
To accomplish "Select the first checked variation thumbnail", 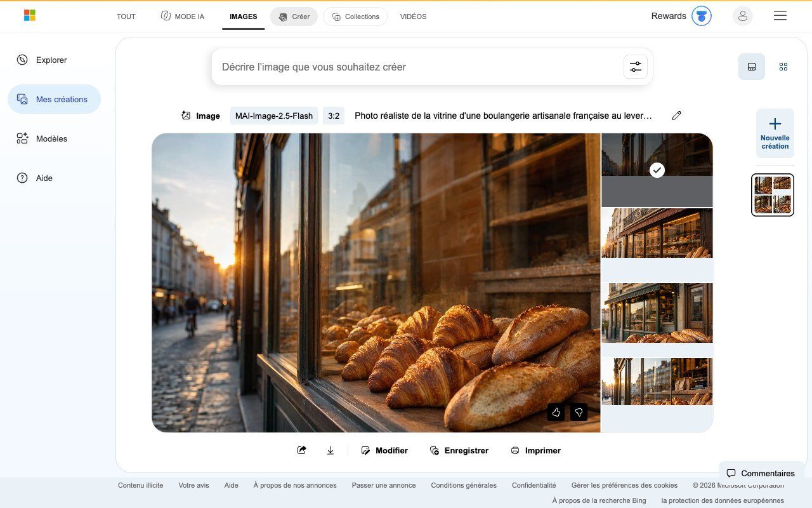I will (657, 170).
